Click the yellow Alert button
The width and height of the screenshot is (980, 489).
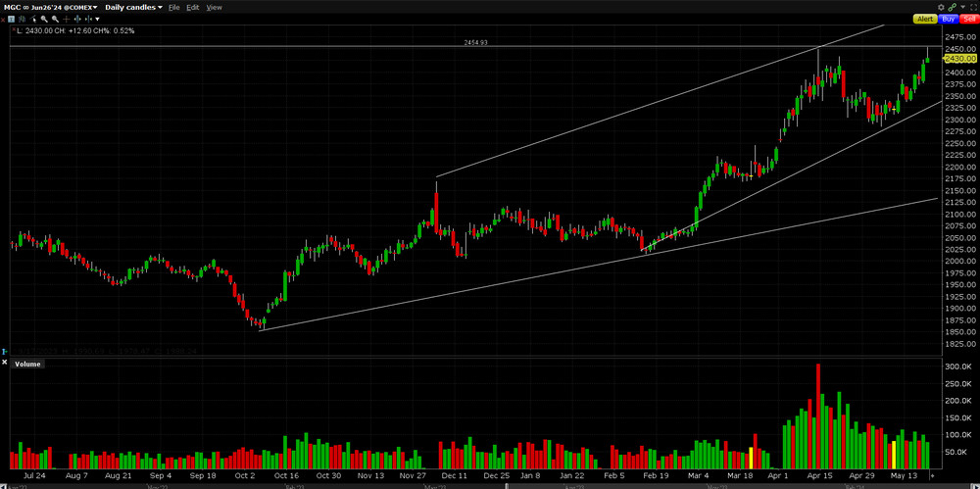click(x=925, y=19)
